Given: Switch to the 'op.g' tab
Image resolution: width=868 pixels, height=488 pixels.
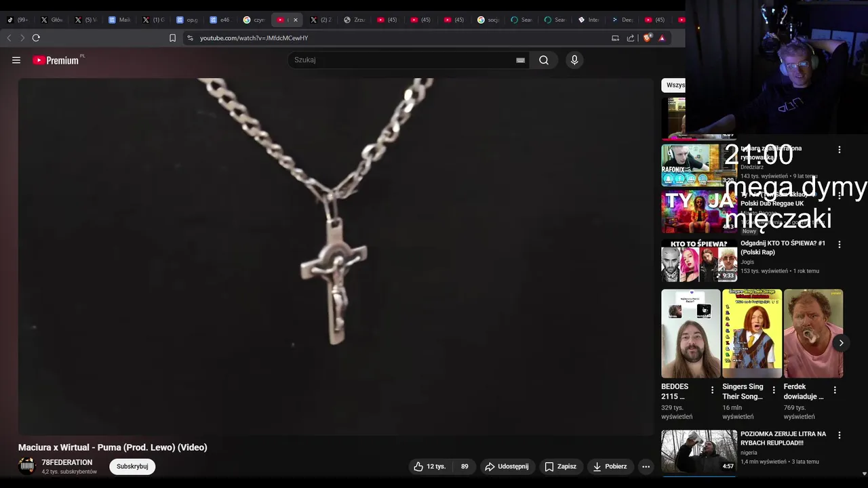Looking at the screenshot, I should [x=187, y=20].
